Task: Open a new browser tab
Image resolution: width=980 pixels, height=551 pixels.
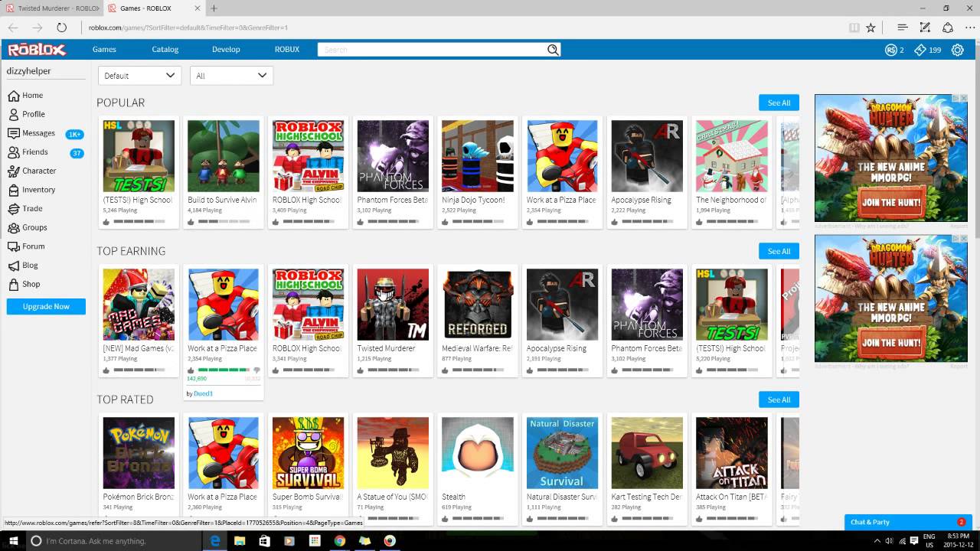Action: pyautogui.click(x=214, y=8)
